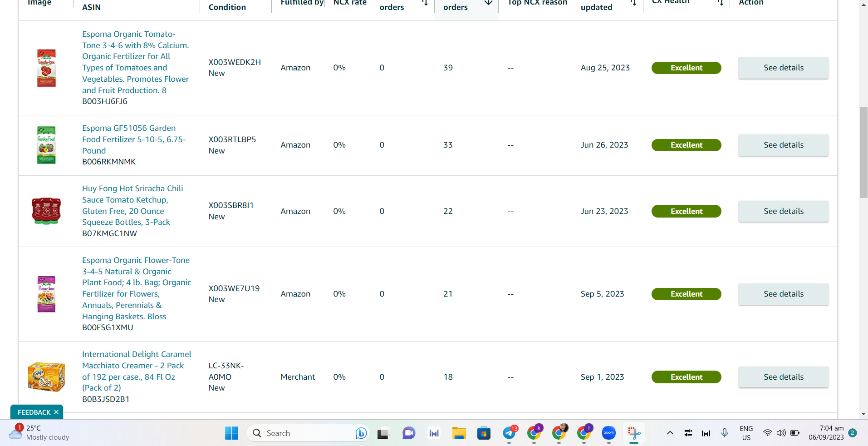
Task: Open the FEEDBACK panel
Action: (x=34, y=412)
